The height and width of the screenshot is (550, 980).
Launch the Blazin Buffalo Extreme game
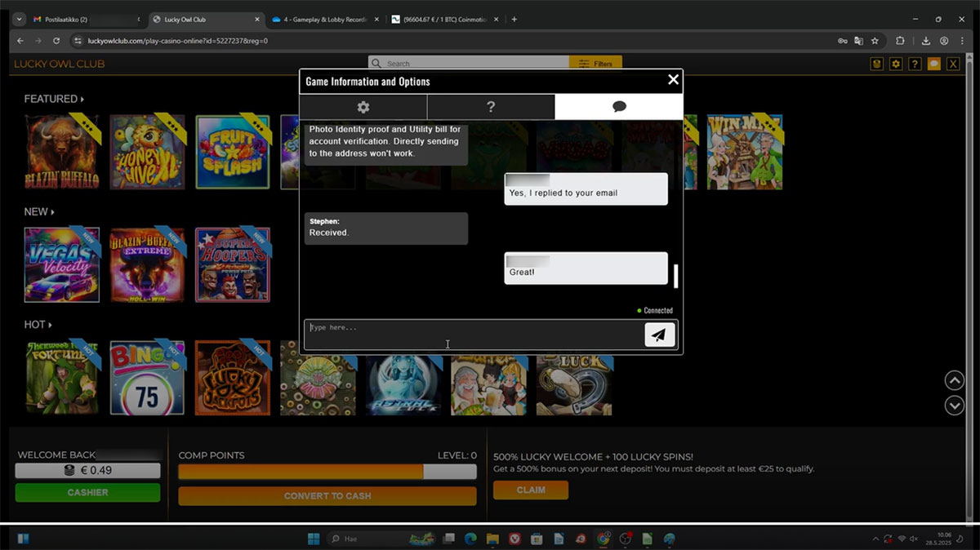148,264
